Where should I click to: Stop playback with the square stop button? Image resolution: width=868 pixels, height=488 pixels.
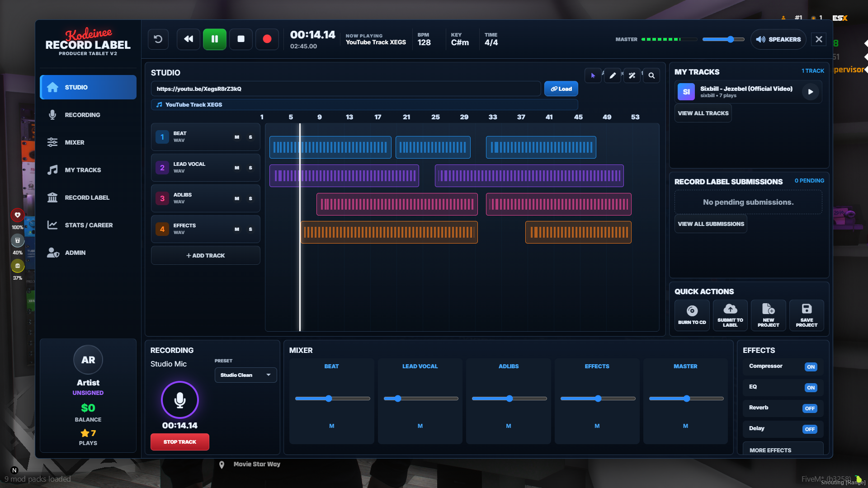pyautogui.click(x=241, y=39)
